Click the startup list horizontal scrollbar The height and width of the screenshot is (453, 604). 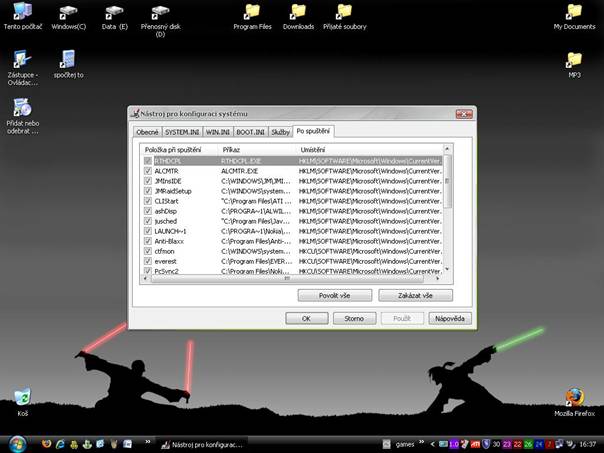tap(287, 278)
